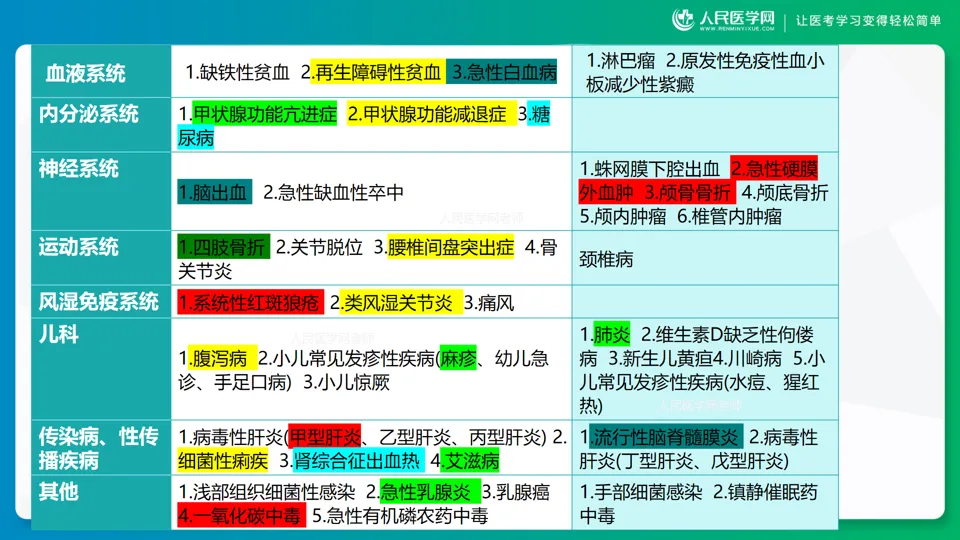Image resolution: width=960 pixels, height=540 pixels.
Task: Click the text 丙型肝炎
Action: [x=505, y=437]
